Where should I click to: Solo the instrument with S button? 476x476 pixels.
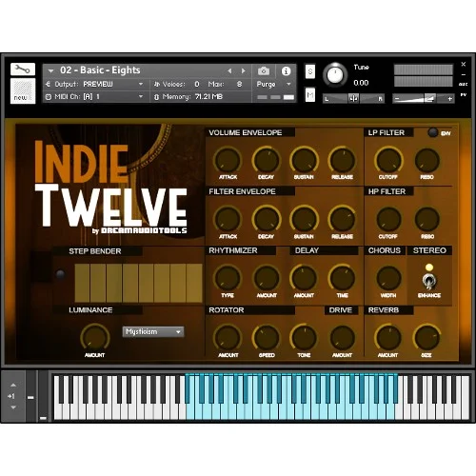[x=310, y=71]
